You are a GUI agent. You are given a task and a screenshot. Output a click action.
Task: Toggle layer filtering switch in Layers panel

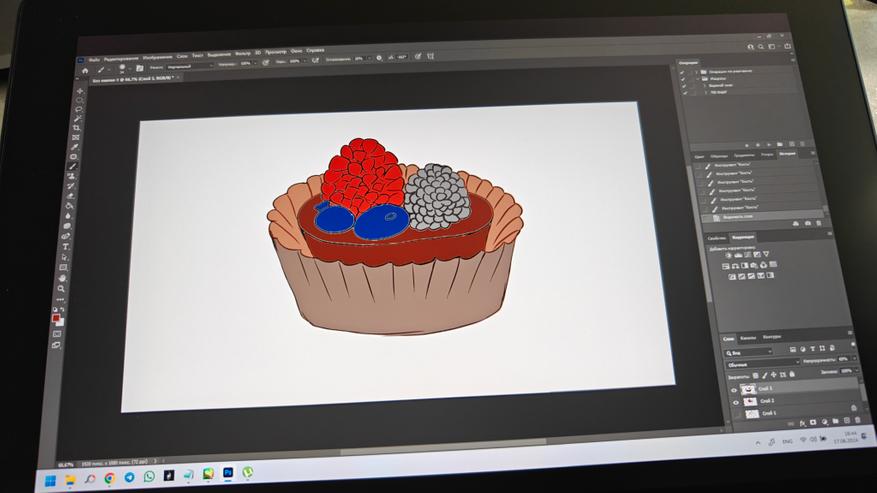[852, 345]
